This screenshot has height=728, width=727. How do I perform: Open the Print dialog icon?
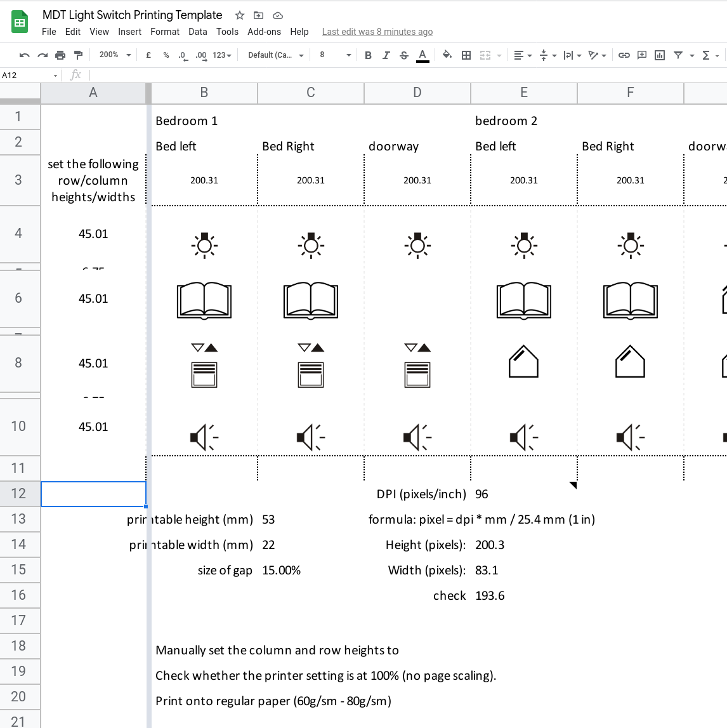click(x=60, y=55)
